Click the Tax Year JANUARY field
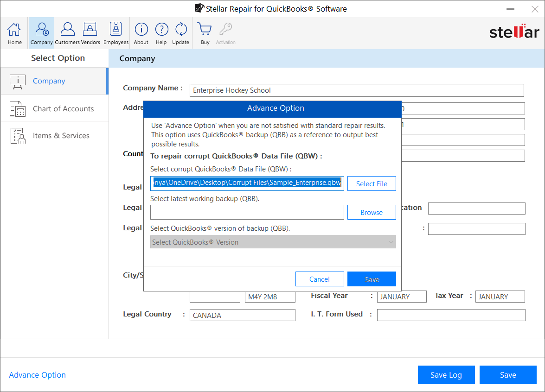545x392 pixels. (x=500, y=297)
